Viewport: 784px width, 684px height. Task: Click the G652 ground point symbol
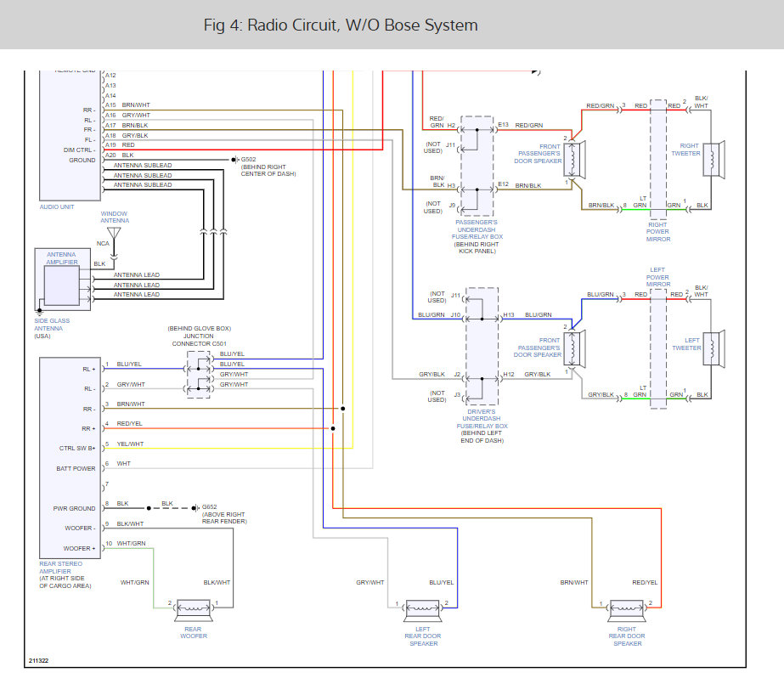click(x=195, y=508)
